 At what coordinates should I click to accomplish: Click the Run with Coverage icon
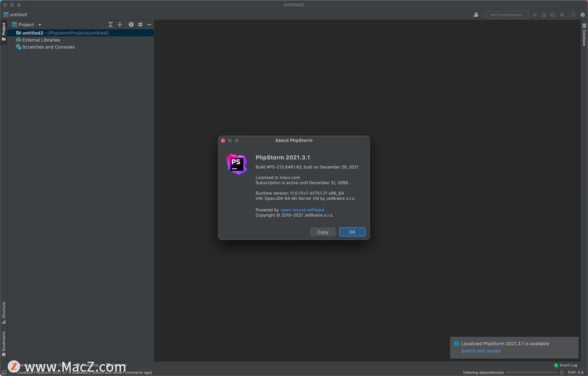553,15
